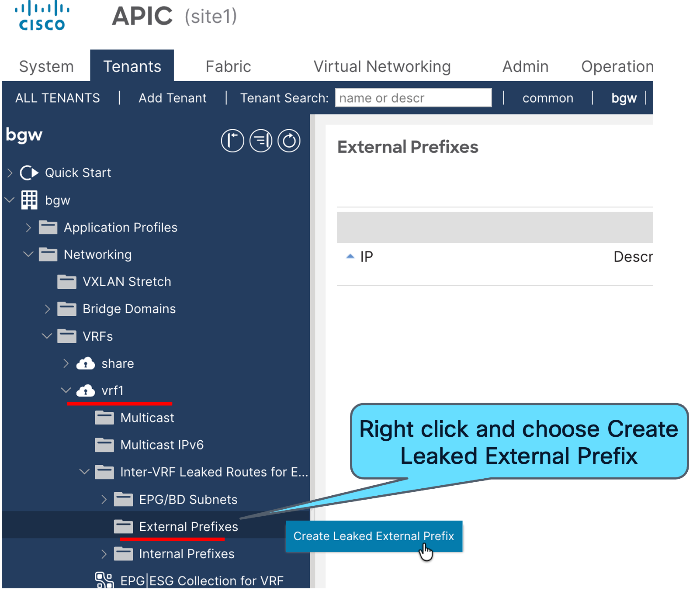Click ALL TENANTS link
The height and width of the screenshot is (594, 700).
click(x=58, y=98)
